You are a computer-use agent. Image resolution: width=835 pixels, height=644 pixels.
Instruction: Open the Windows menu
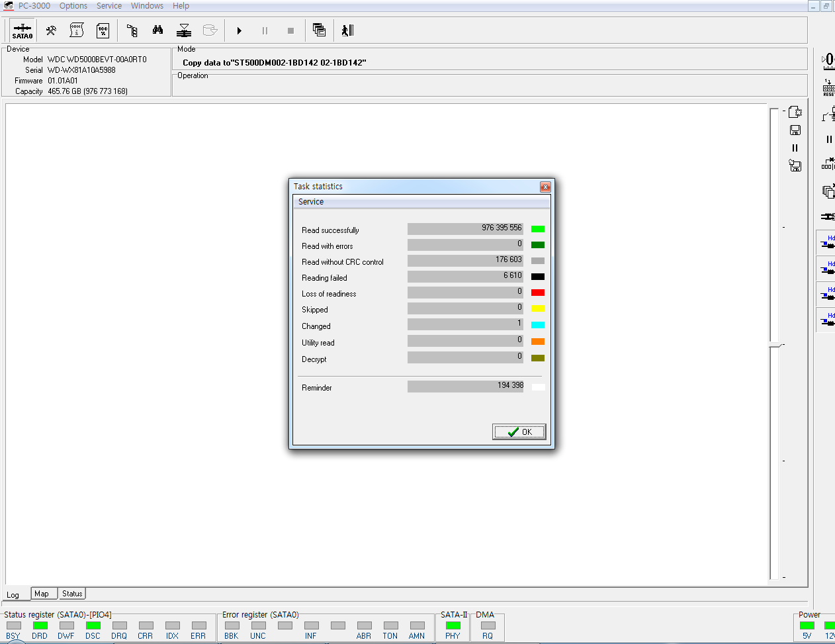tap(147, 6)
